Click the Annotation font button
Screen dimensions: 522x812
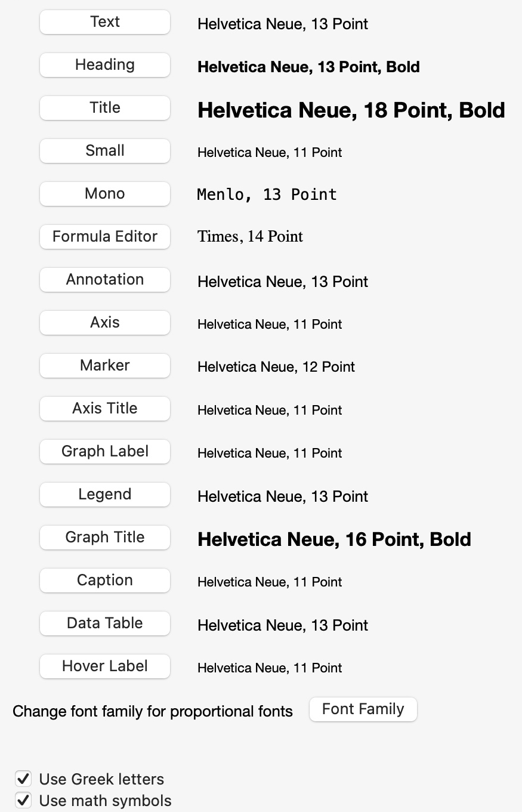coord(105,280)
